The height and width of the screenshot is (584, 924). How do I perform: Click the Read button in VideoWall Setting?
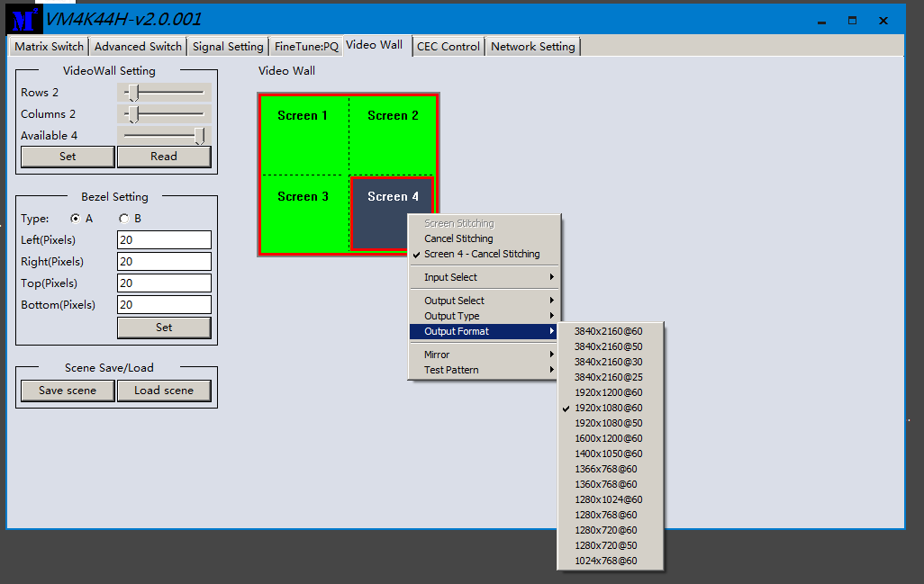click(164, 157)
